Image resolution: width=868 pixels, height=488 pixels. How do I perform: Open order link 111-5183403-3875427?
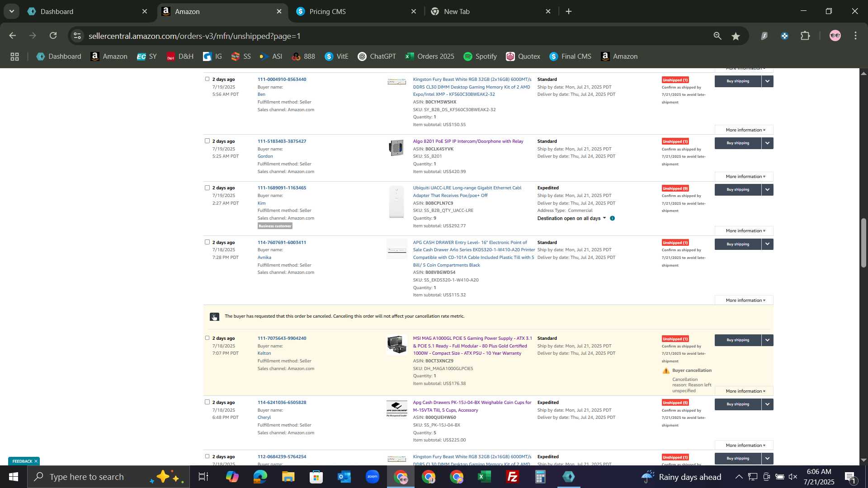click(282, 141)
